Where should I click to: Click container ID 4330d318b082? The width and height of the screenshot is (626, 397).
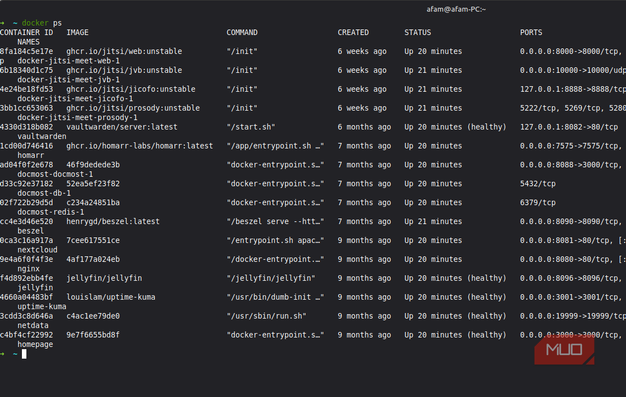coord(26,127)
